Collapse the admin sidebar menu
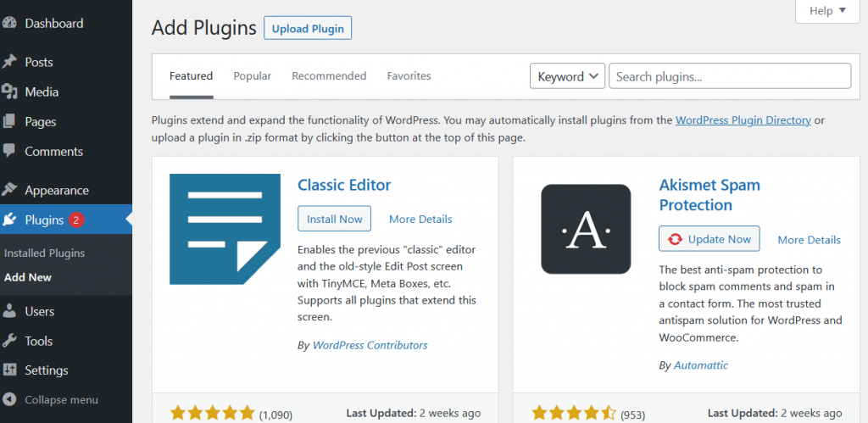The width and height of the screenshot is (868, 423). click(x=51, y=399)
